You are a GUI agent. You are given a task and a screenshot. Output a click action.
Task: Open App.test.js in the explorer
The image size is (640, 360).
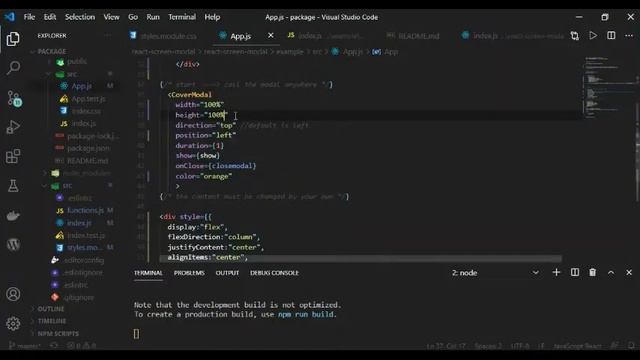coord(88,99)
